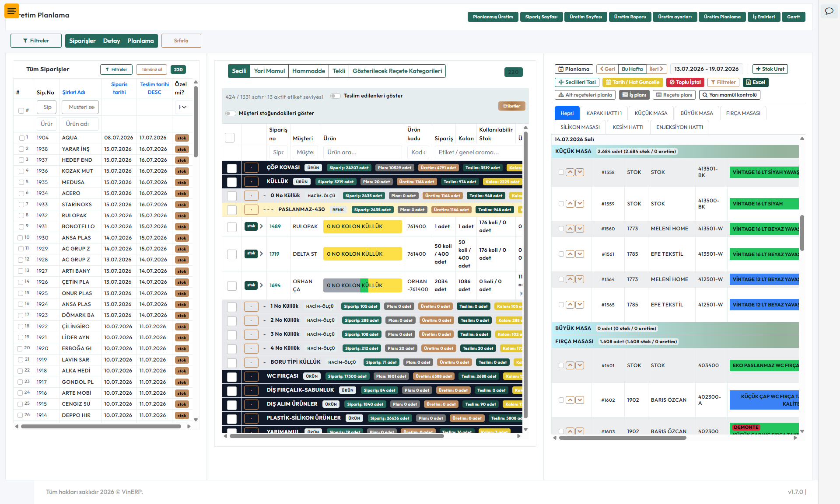Open the Özel mi filter dropdown
This screenshot has width=840, height=504.
point(183,107)
